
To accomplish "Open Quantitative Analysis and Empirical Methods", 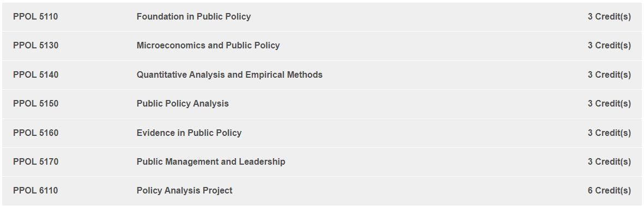I will pyautogui.click(x=229, y=75).
